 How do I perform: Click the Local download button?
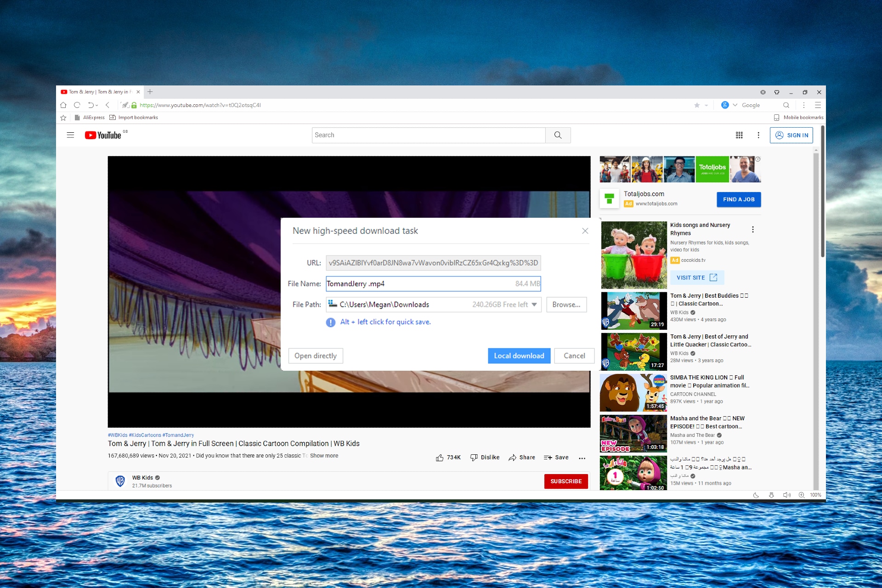point(519,355)
